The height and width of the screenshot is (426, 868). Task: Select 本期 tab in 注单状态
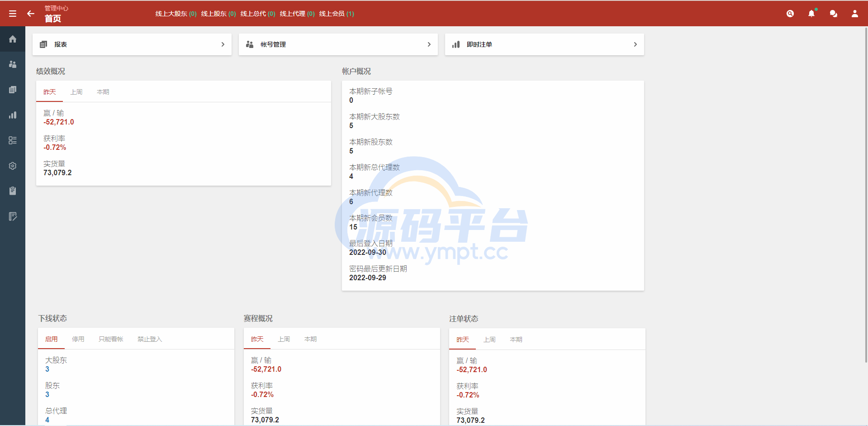[516, 340]
